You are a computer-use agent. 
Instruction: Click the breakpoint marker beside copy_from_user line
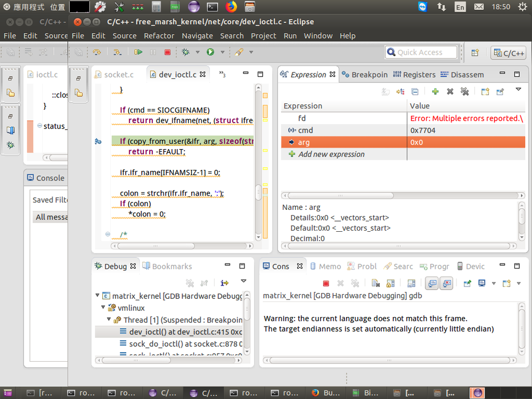tap(98, 141)
